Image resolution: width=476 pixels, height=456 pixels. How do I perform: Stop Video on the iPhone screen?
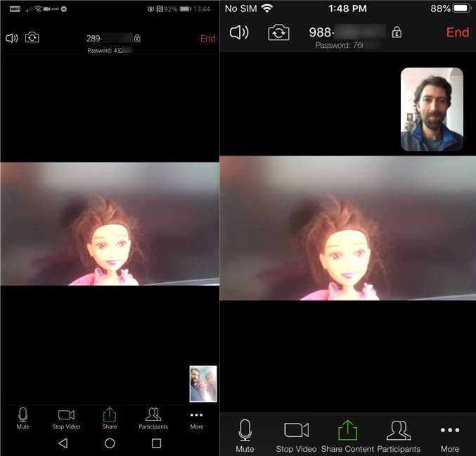(296, 436)
